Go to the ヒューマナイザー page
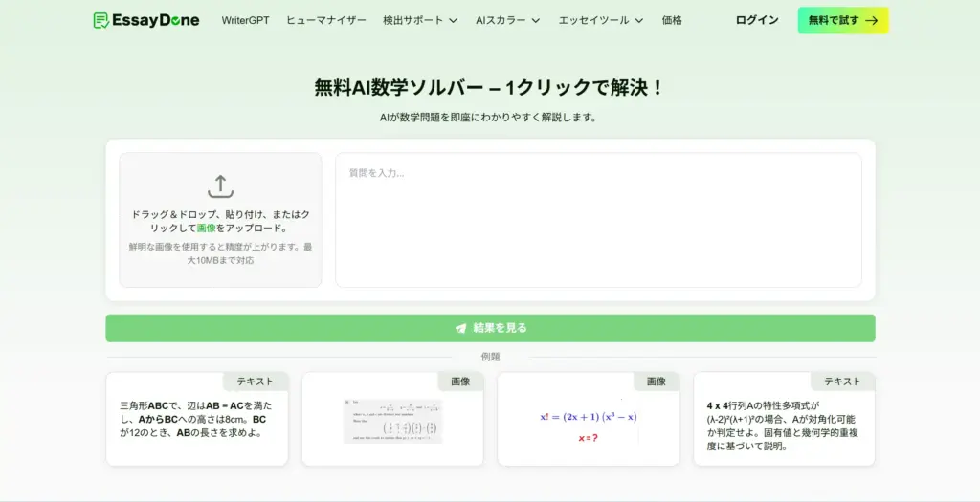The height and width of the screenshot is (502, 980). click(x=325, y=20)
